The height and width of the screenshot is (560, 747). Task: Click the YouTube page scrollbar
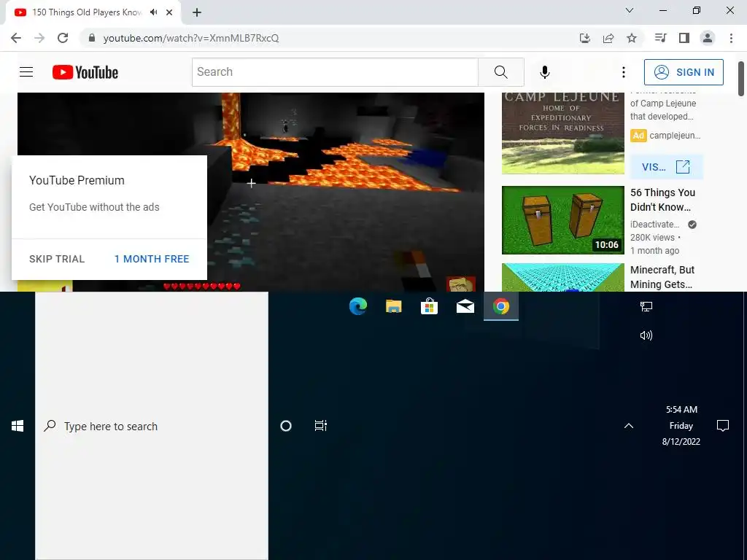[741, 79]
